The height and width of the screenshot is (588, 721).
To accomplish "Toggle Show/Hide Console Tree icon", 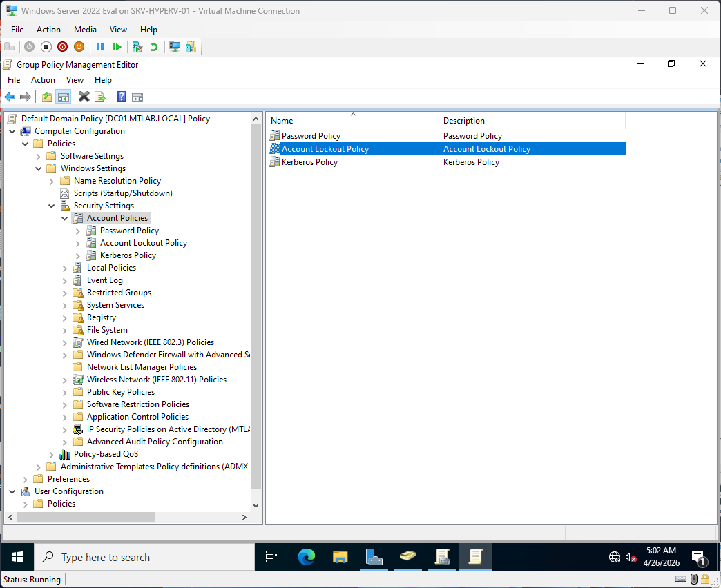I will pos(63,97).
